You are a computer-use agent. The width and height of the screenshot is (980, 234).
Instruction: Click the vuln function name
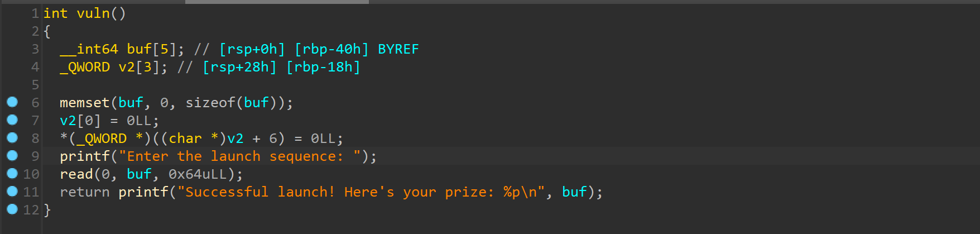point(93,13)
